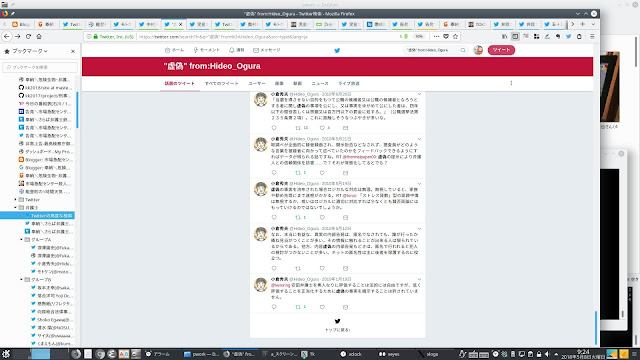Expand the Twitter bookmark folder

16,200
